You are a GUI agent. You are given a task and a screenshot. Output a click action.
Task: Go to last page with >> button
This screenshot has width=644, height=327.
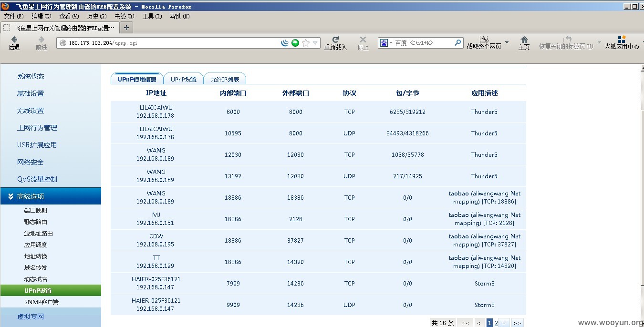518,323
